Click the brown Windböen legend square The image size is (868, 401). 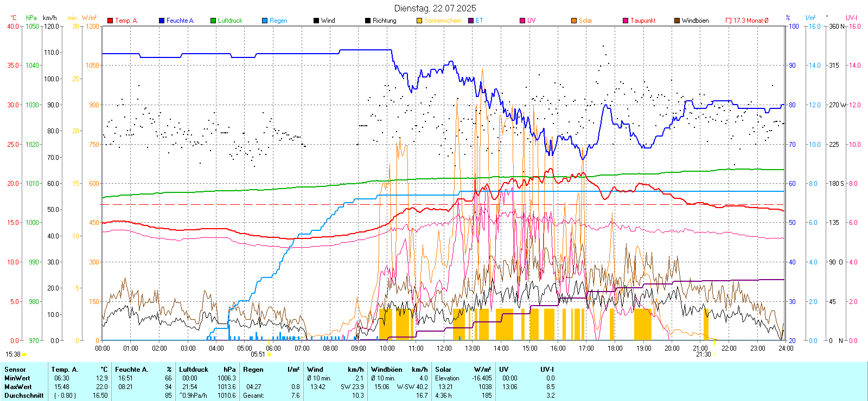coord(677,21)
